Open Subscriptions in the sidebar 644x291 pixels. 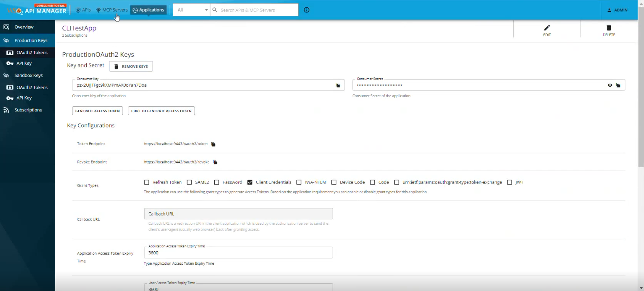pos(27,110)
